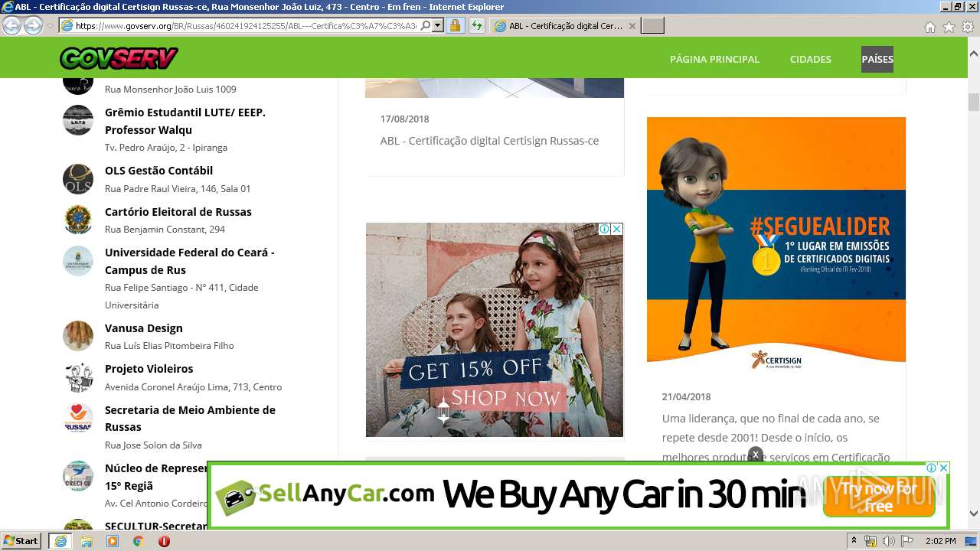Click the scrollbar down arrow
Image resolution: width=980 pixels, height=551 pixels.
(974, 514)
